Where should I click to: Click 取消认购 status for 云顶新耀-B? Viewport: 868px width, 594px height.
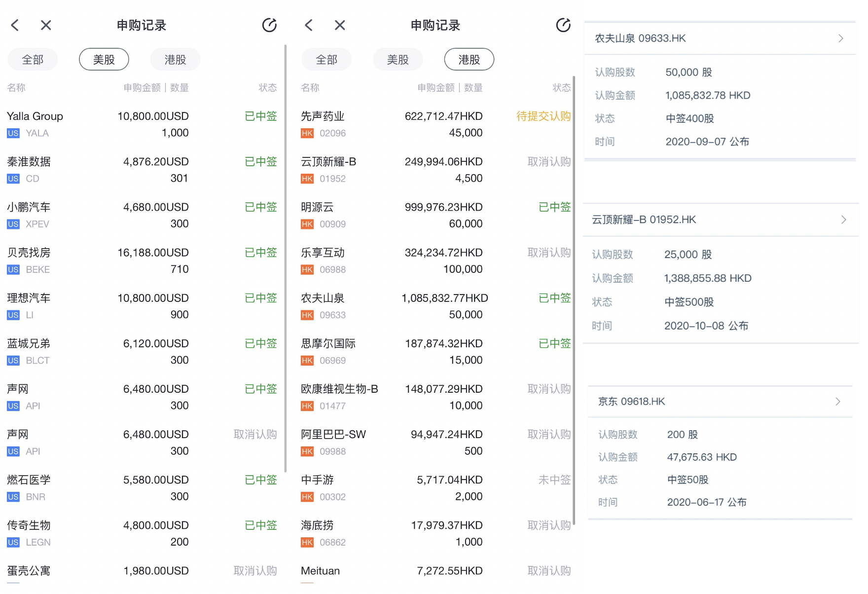[549, 162]
